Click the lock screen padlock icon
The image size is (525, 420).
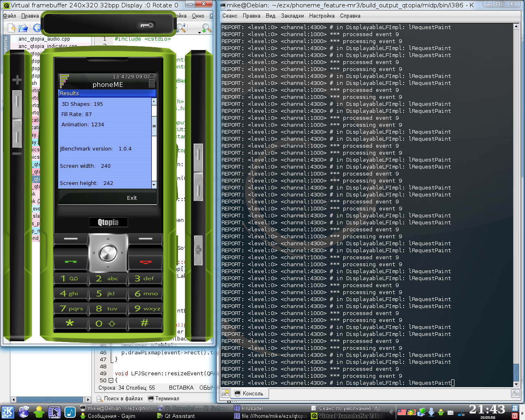click(x=514, y=409)
